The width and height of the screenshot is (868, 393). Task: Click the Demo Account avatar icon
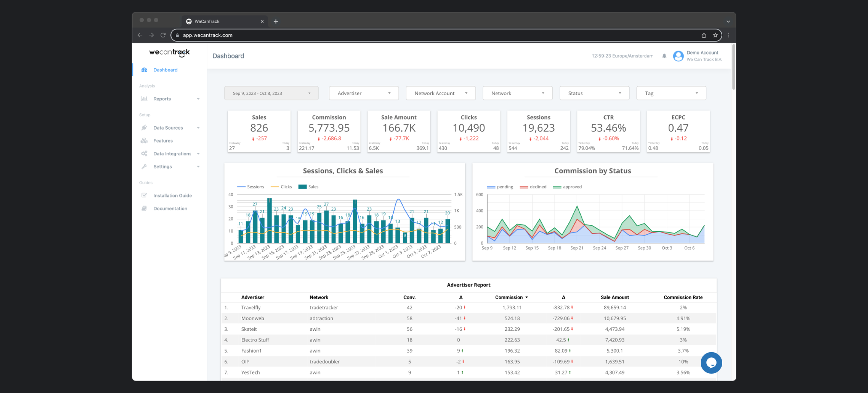click(x=678, y=56)
